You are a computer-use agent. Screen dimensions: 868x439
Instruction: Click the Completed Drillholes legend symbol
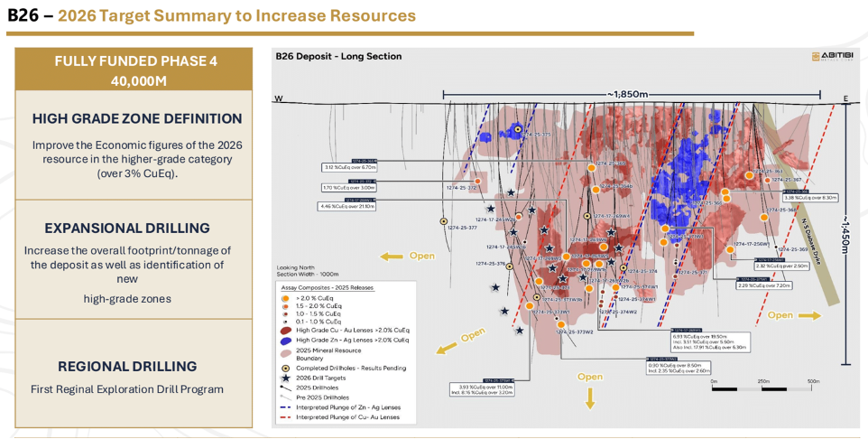coord(286,368)
